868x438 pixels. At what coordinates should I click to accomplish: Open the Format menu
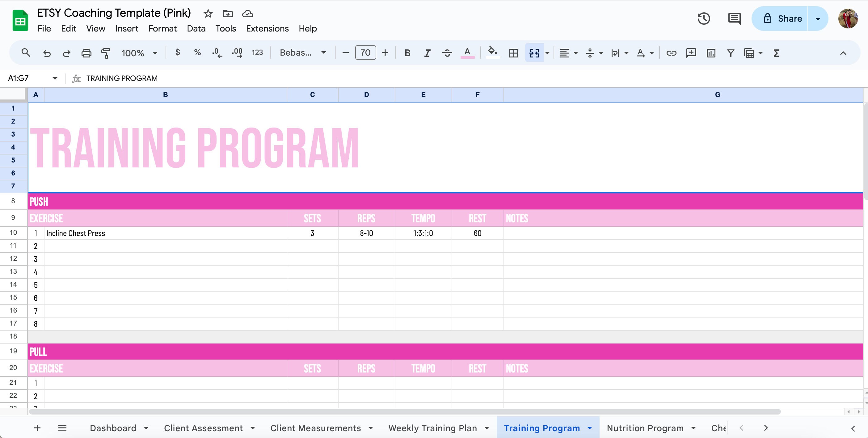pyautogui.click(x=162, y=29)
